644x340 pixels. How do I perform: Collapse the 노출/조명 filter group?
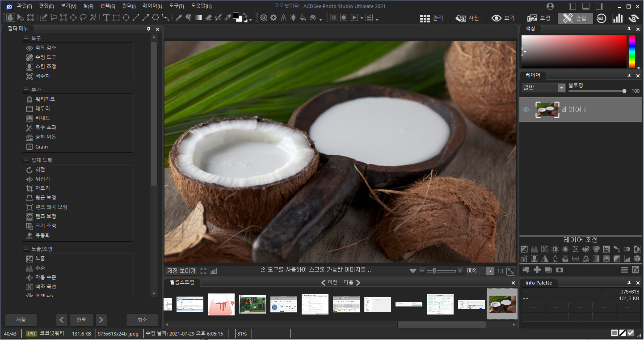click(26, 249)
